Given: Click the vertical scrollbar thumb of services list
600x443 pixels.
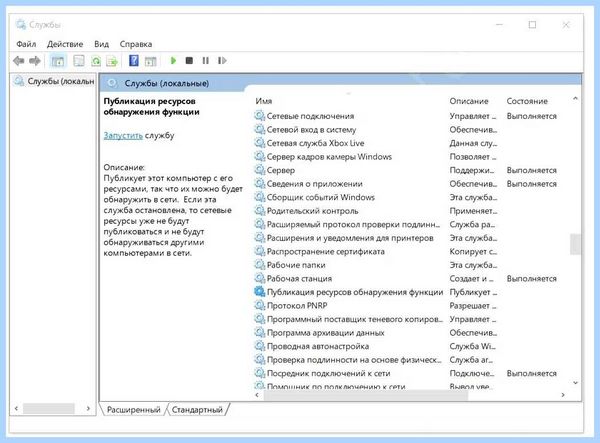Looking at the screenshot, I should (x=575, y=244).
